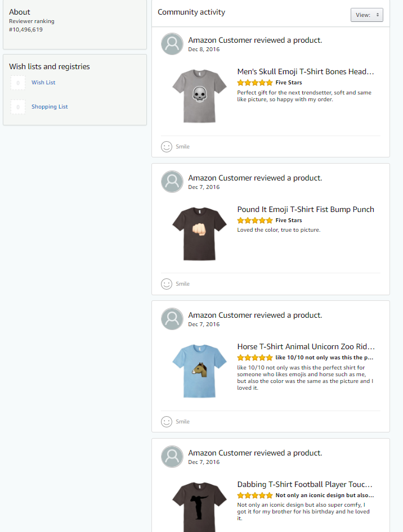Open the Wish List link
The image size is (403, 532).
(x=43, y=83)
